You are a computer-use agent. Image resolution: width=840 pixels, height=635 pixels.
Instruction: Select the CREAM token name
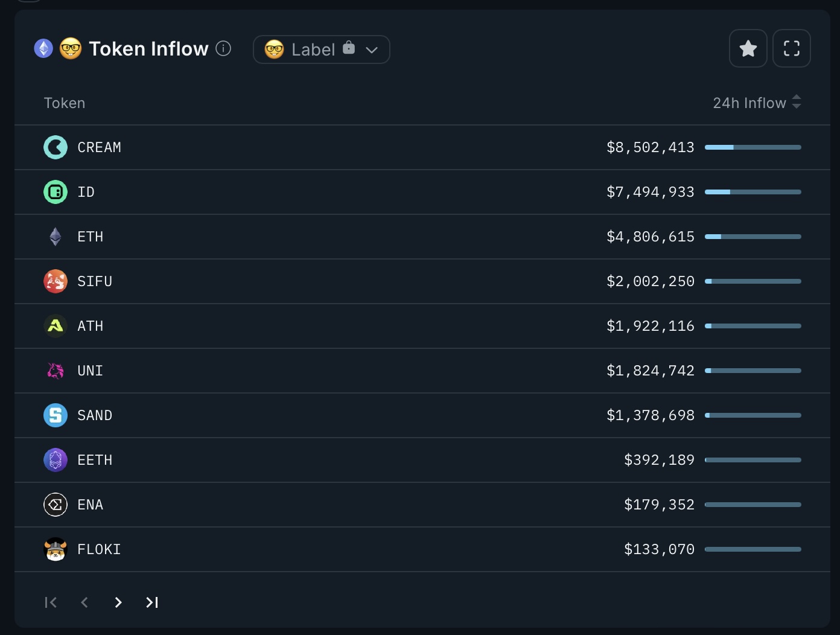[x=99, y=147]
